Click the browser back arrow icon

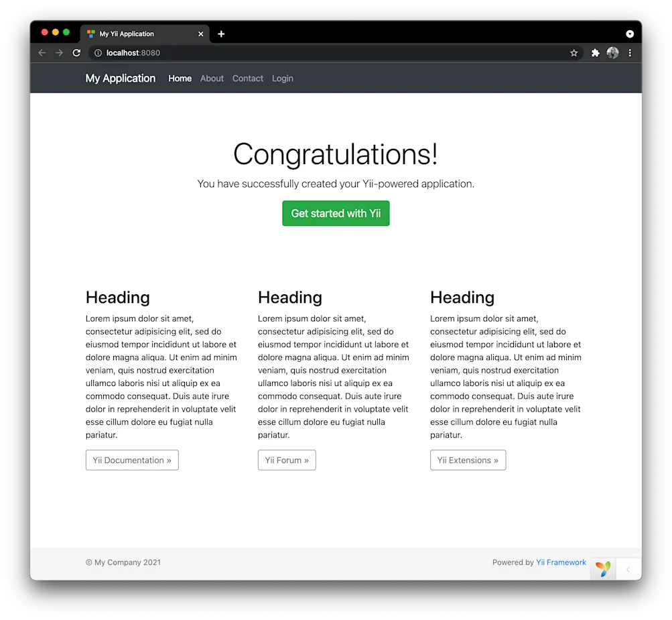(42, 52)
